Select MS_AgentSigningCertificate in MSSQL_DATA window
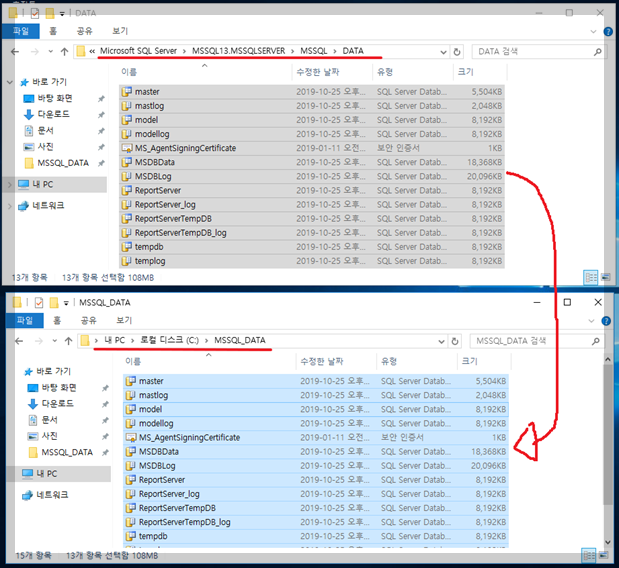The image size is (619, 568). click(315, 437)
